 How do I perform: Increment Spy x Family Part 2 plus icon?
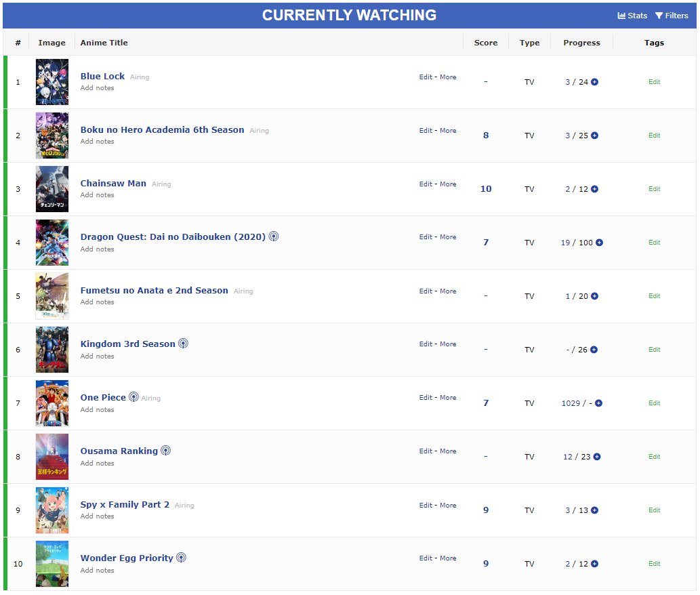(x=594, y=510)
